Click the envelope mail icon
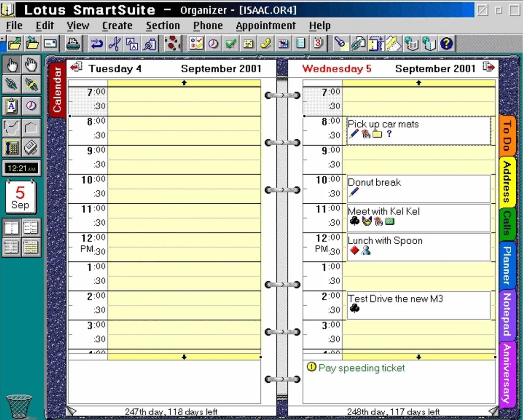This screenshot has height=420, width=523. [50, 44]
